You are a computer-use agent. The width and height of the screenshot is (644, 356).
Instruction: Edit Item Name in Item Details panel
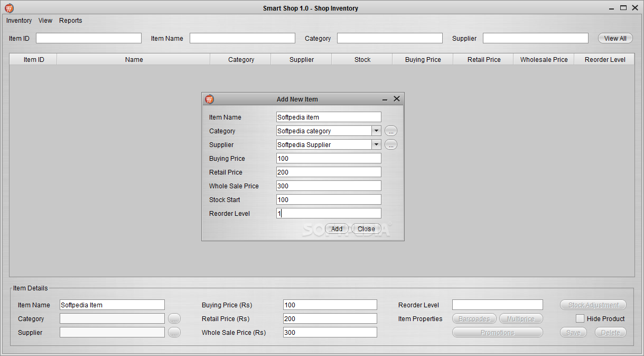click(x=112, y=305)
